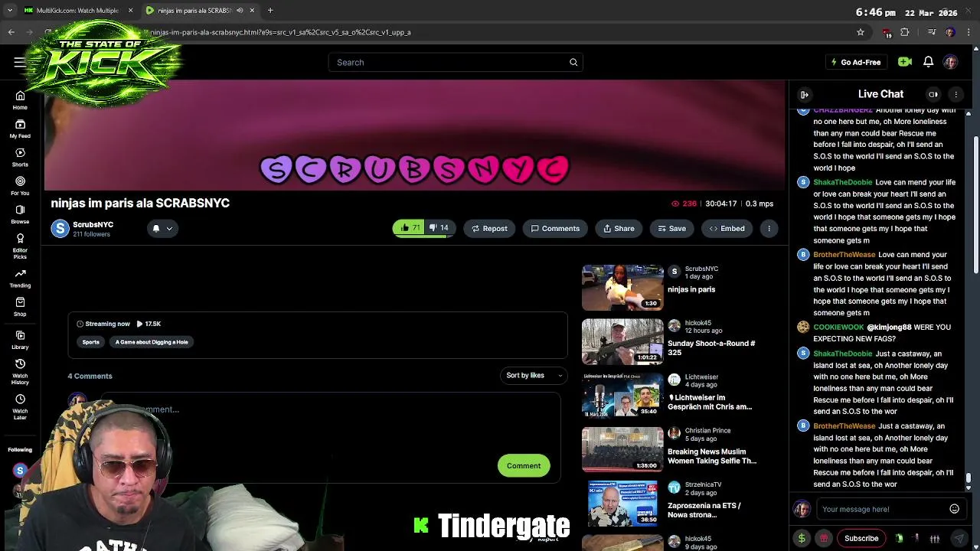This screenshot has width=980, height=551.
Task: Like the video with thumbs up
Action: point(410,227)
